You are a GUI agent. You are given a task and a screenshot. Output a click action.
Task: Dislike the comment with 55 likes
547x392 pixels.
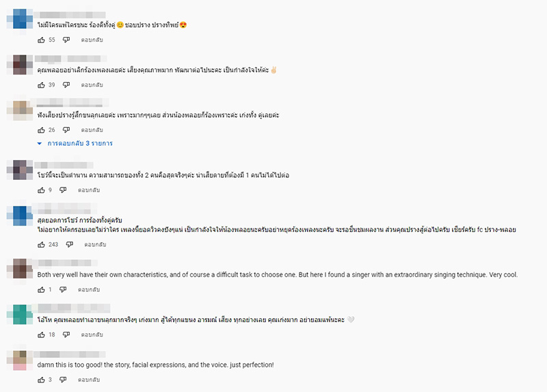tap(66, 40)
